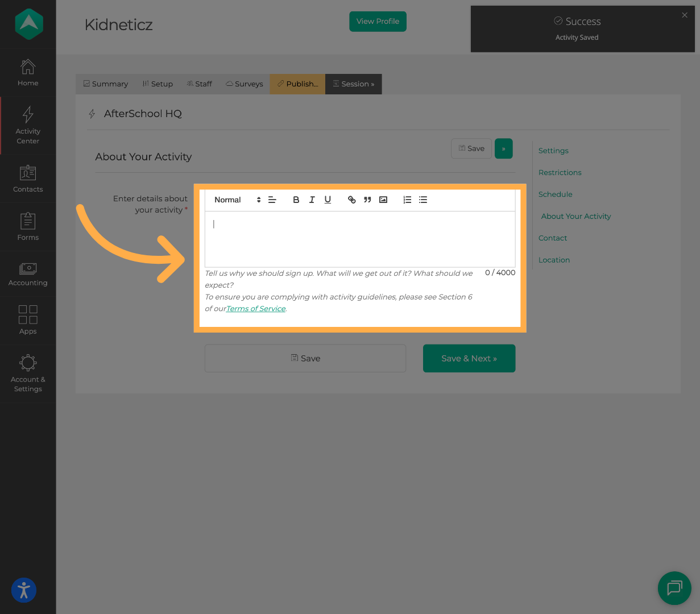700x614 pixels.
Task: Open the Accounting section in the sidebar
Action: pos(28,273)
